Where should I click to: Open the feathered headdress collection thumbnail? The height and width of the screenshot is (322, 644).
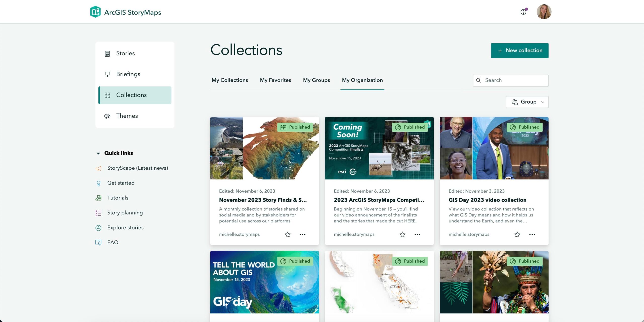click(494, 282)
